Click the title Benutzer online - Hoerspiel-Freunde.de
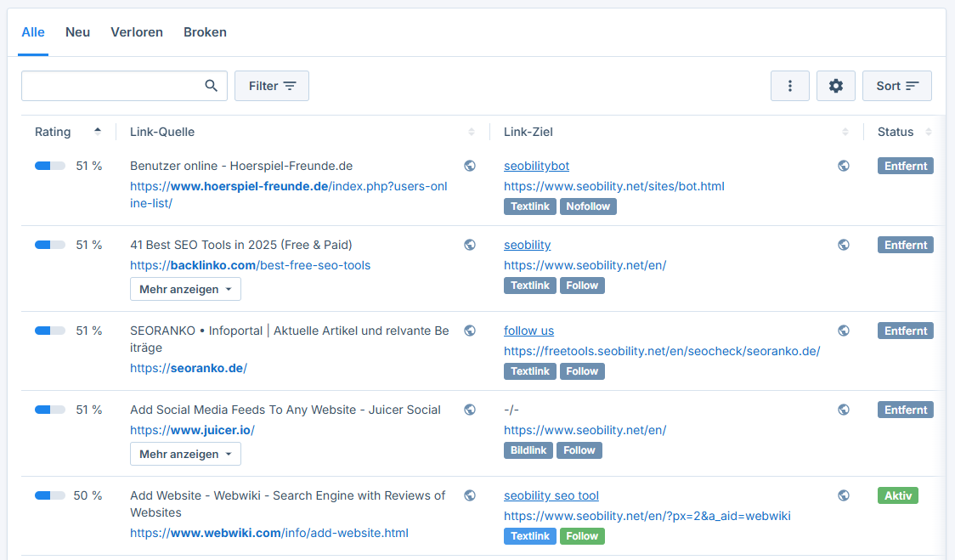Viewport: 955px width, 560px height. point(241,166)
